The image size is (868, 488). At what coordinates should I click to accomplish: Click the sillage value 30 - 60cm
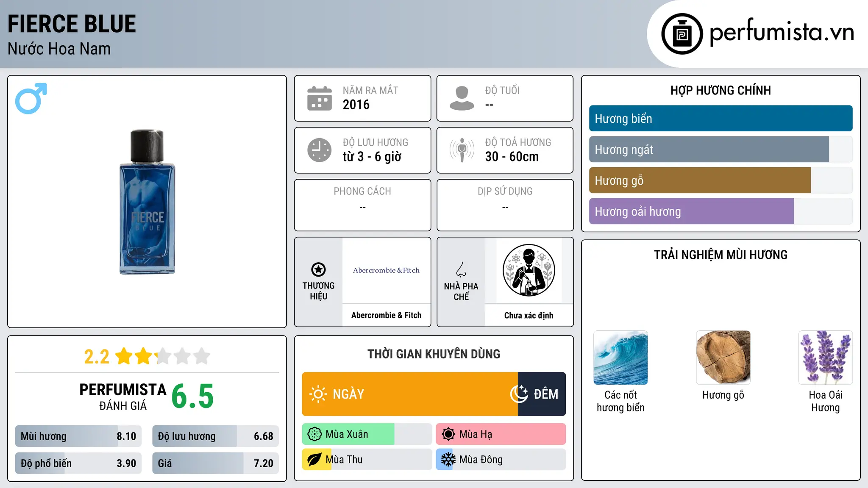(x=512, y=157)
